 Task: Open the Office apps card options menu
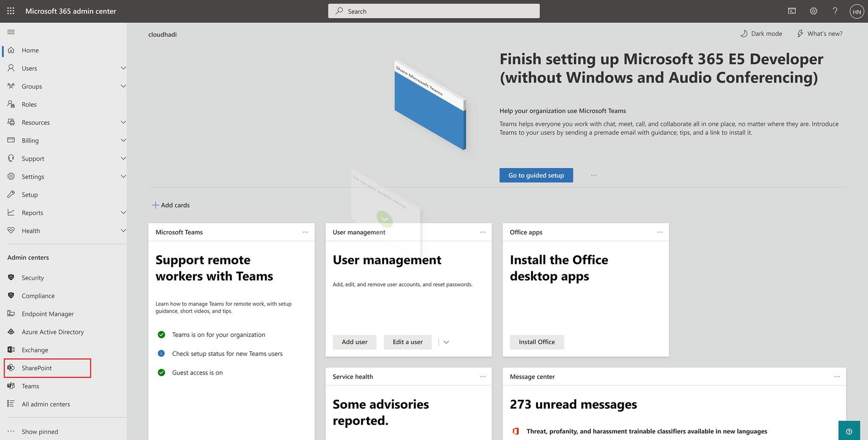point(660,232)
